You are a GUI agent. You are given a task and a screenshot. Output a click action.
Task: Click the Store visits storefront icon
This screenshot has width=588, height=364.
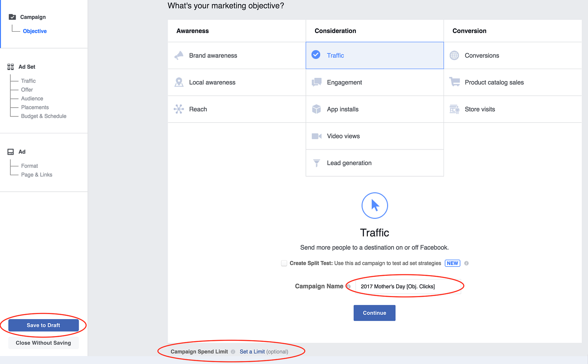[x=455, y=109]
